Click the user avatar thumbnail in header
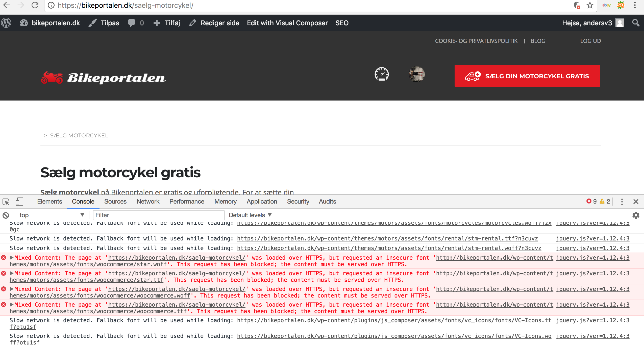This screenshot has width=644, height=345. pos(416,74)
